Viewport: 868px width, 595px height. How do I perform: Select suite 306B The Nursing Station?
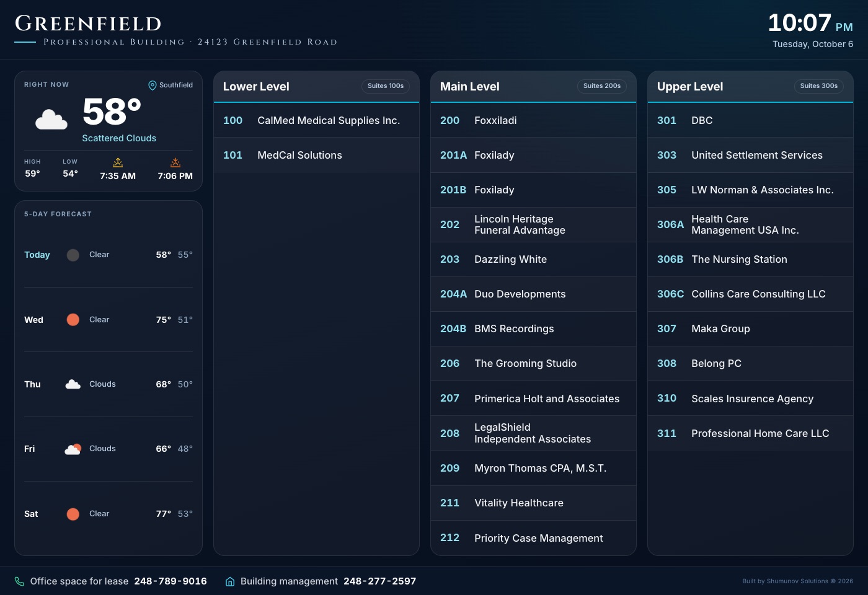750,259
